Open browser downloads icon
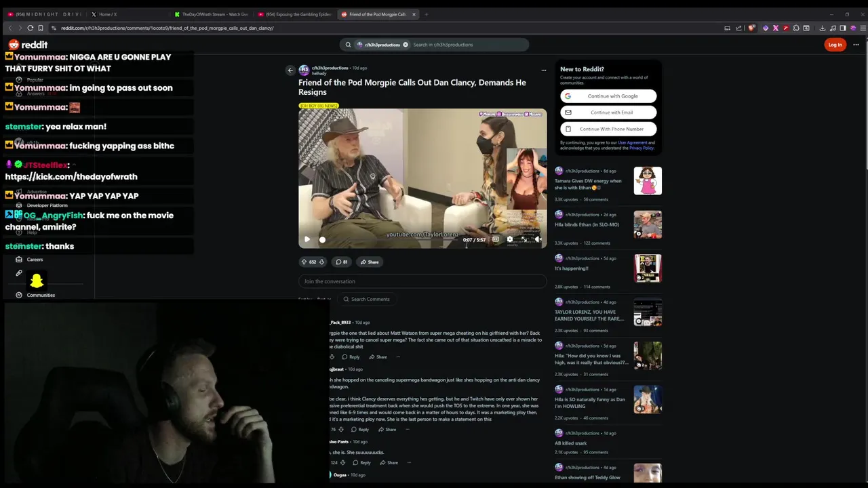868x488 pixels. coord(823,28)
